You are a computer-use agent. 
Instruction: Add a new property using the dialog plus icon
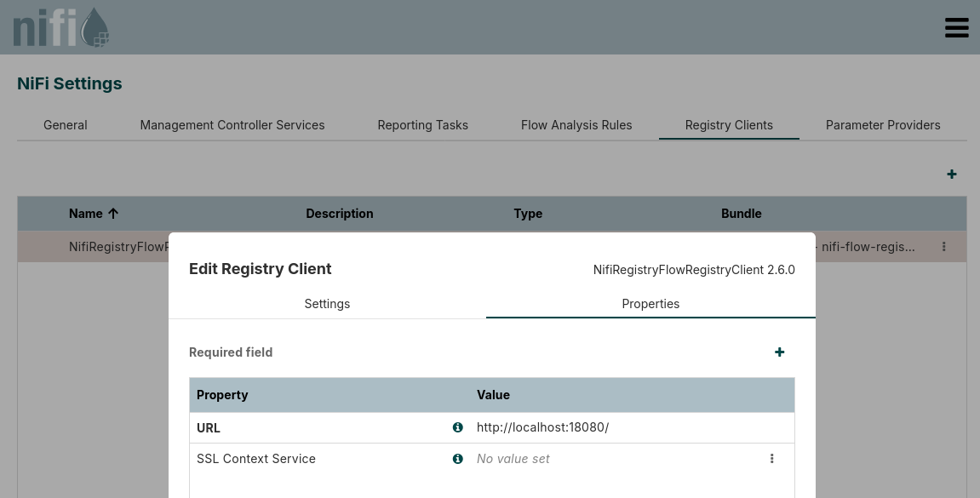[x=779, y=352]
